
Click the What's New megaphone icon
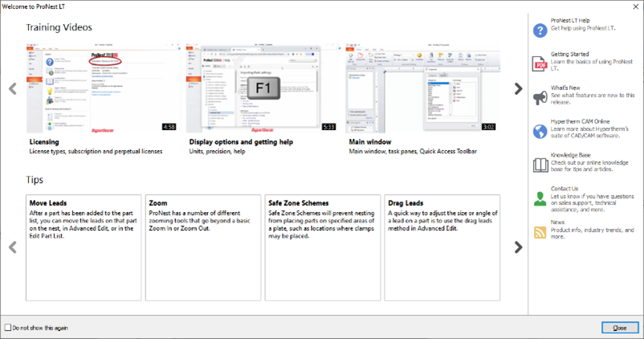click(540, 97)
